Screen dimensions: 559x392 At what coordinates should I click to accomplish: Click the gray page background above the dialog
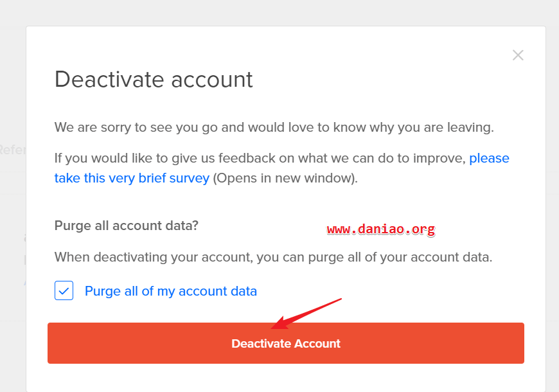279,12
